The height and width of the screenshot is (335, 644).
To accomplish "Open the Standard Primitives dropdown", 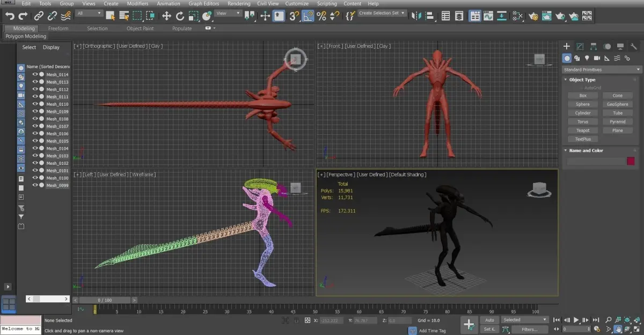I will pos(602,70).
